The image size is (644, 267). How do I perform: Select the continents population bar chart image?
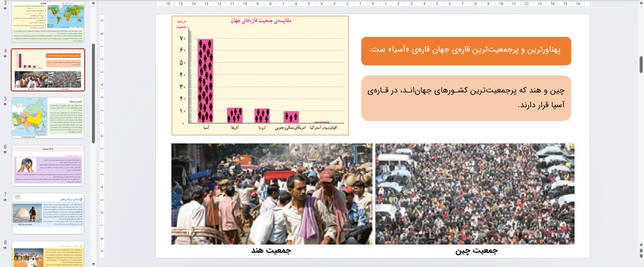tap(260, 76)
